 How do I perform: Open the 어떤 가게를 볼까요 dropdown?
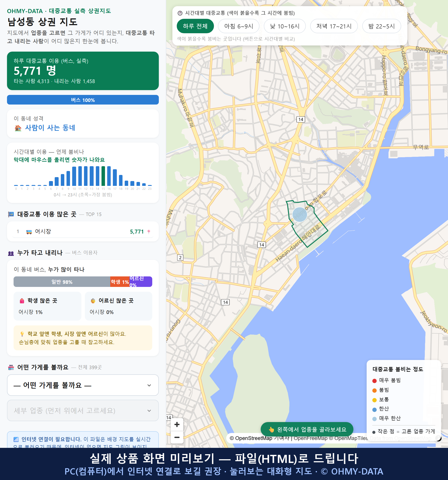[83, 385]
